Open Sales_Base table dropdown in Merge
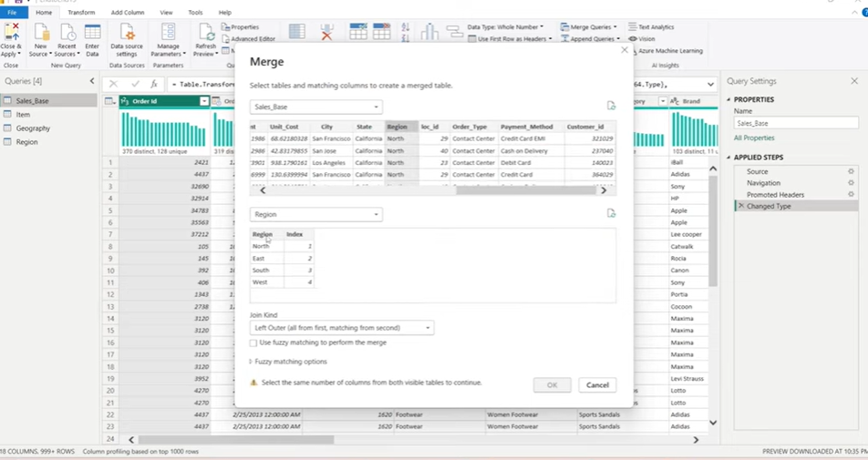The image size is (868, 460). [316, 107]
